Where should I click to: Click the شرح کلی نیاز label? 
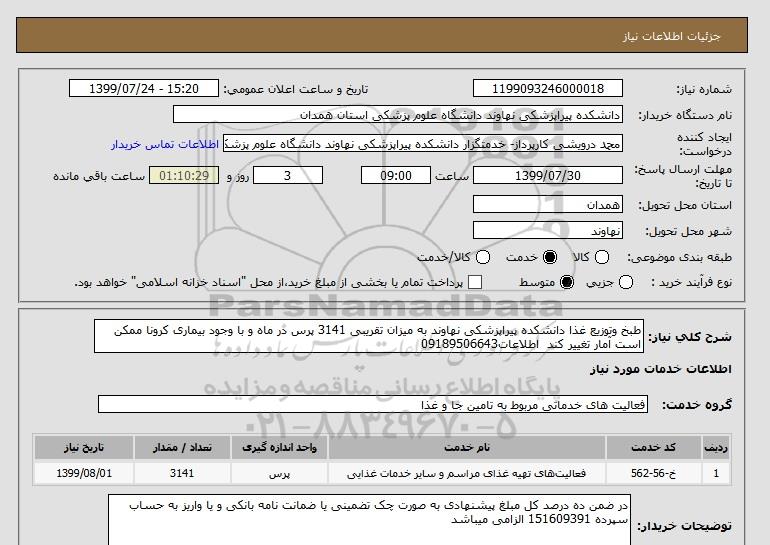coord(690,337)
